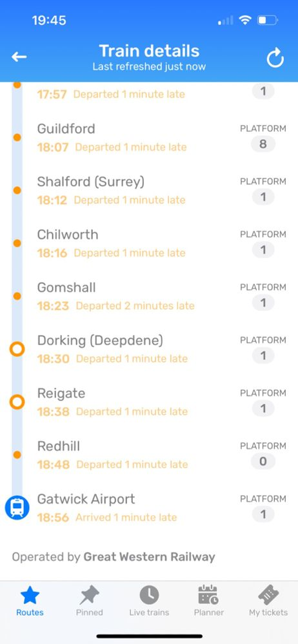298x644 pixels.
Task: Open the Routes star tab
Action: 30,601
